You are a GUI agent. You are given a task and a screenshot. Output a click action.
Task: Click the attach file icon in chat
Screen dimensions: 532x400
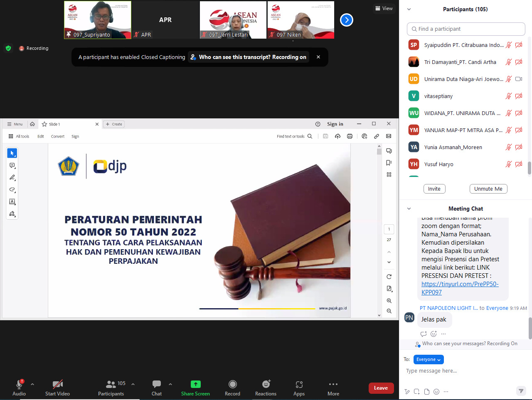427,391
